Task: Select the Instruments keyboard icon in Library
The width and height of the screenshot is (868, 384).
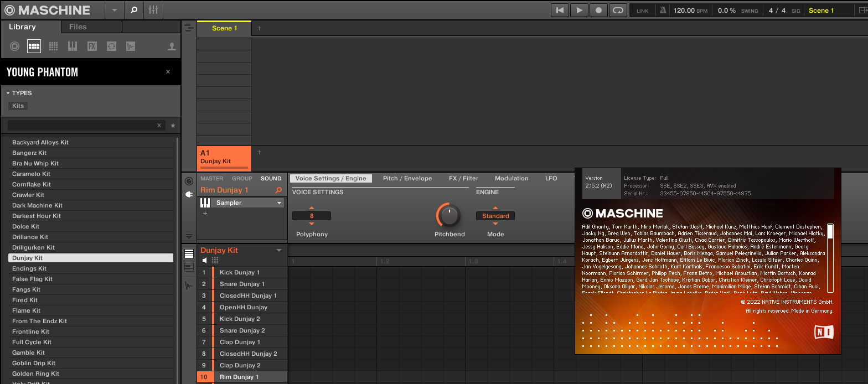Action: (x=73, y=46)
